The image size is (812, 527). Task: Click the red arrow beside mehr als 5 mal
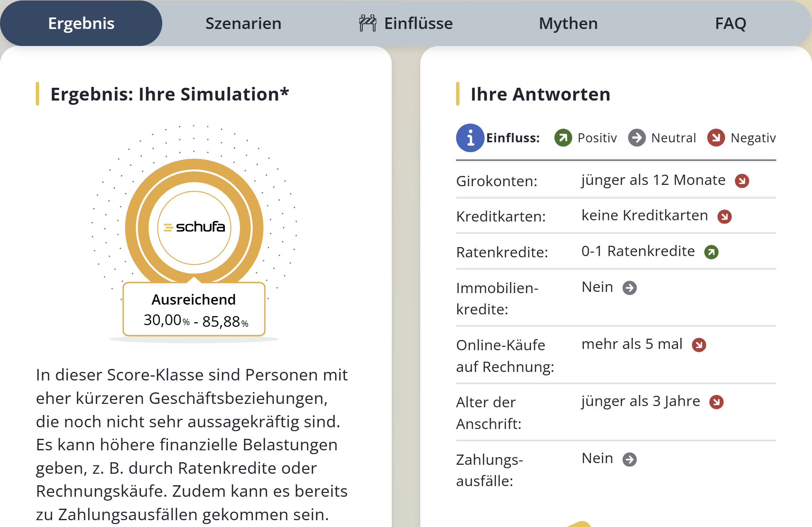[699, 345]
